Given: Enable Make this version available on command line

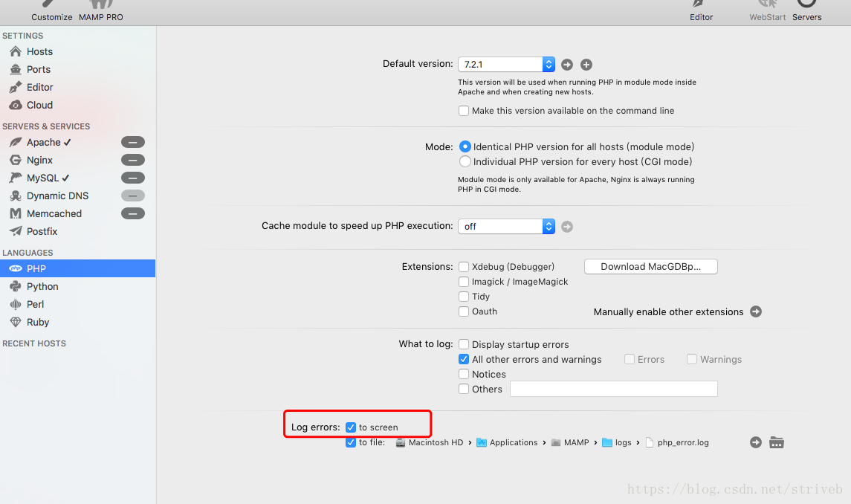Looking at the screenshot, I should pyautogui.click(x=464, y=111).
